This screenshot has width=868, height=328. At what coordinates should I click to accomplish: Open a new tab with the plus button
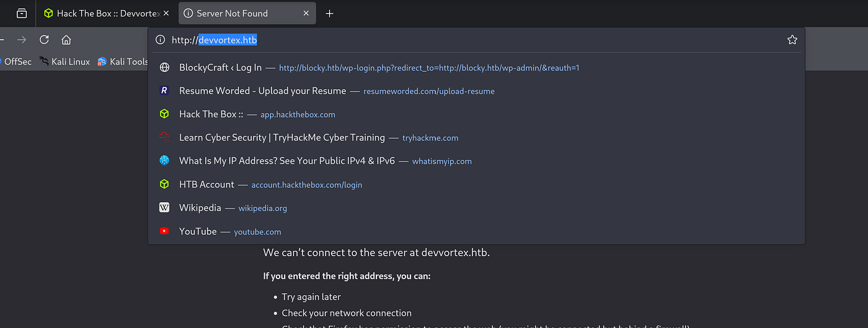pyautogui.click(x=329, y=13)
